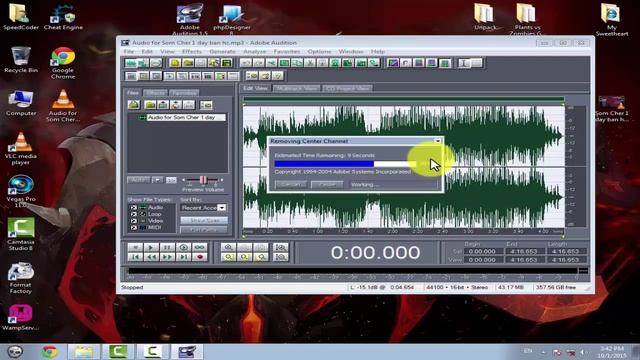Viewport: 640px width, 360px height.
Task: Toggle the Loop file type checkbox
Action: point(134,214)
